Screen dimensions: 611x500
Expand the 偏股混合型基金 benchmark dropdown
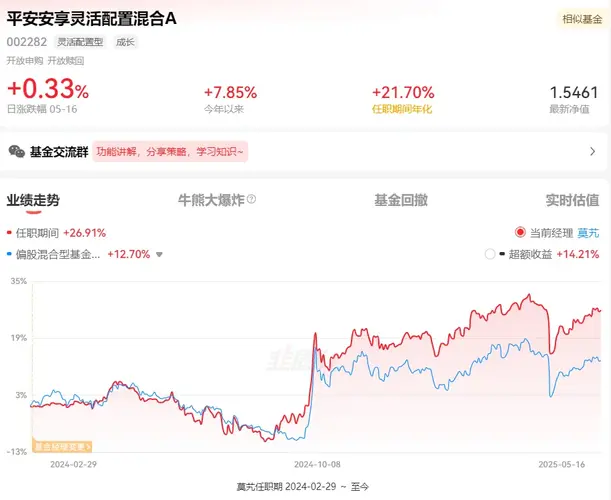coord(158,255)
